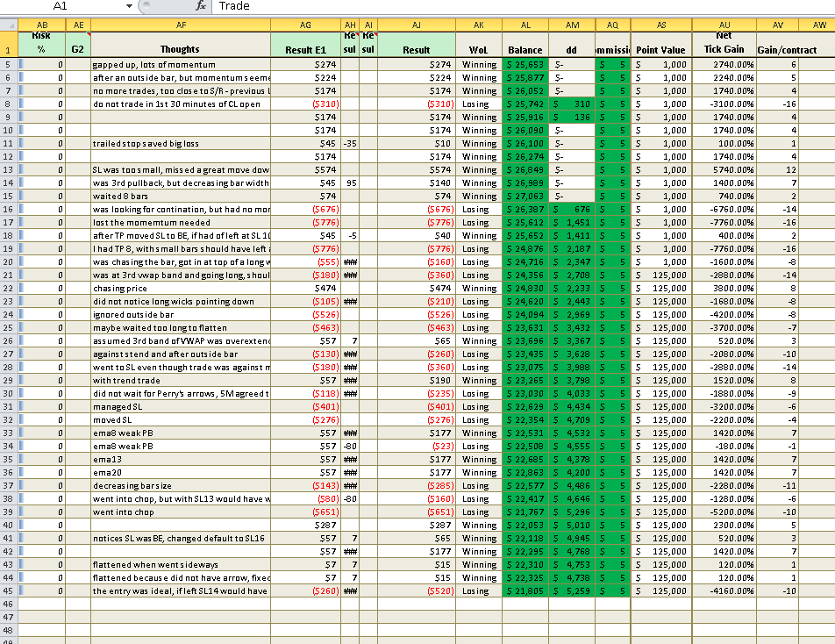Image resolution: width=835 pixels, height=644 pixels.
Task: Select Result cell ($676) in column AJ
Action: (x=417, y=210)
